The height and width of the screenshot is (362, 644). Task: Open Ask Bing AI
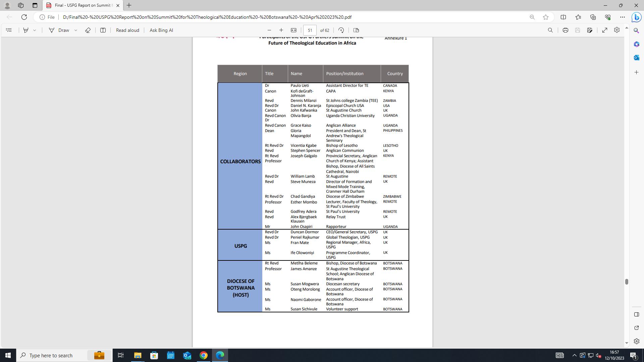[x=161, y=30]
